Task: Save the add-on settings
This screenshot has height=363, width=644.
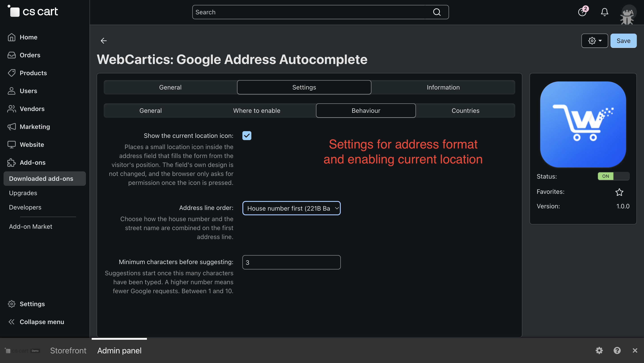Action: [x=623, y=41]
